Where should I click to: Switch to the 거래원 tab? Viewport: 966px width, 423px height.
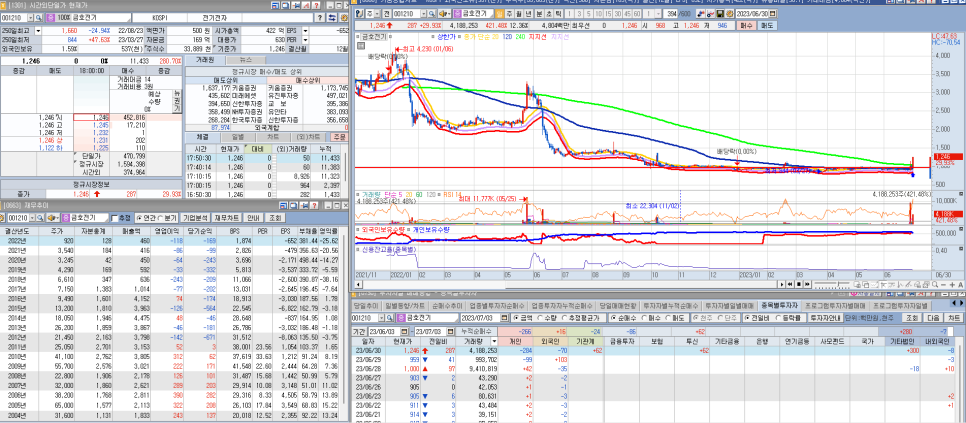pos(204,60)
